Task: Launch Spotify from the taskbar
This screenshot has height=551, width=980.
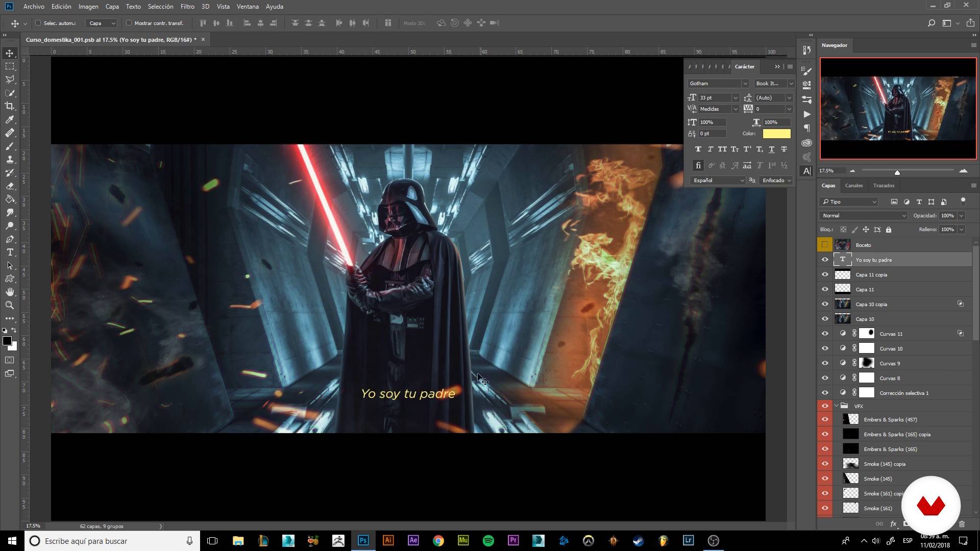Action: click(488, 541)
